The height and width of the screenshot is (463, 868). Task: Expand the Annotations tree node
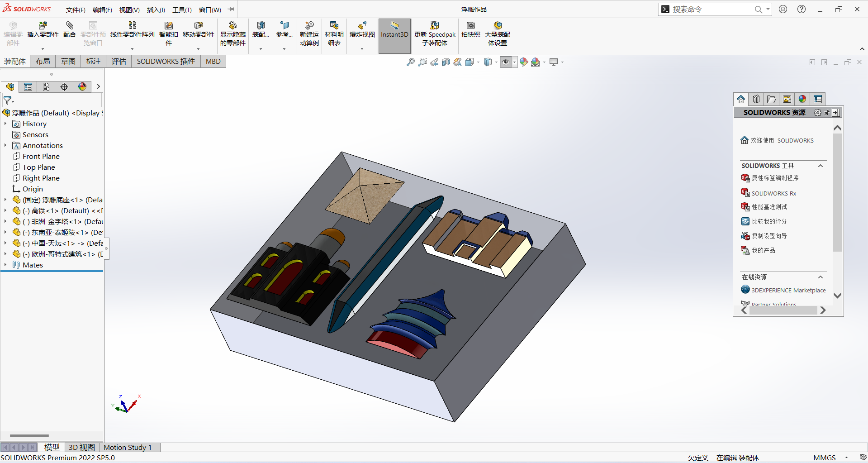click(5, 145)
